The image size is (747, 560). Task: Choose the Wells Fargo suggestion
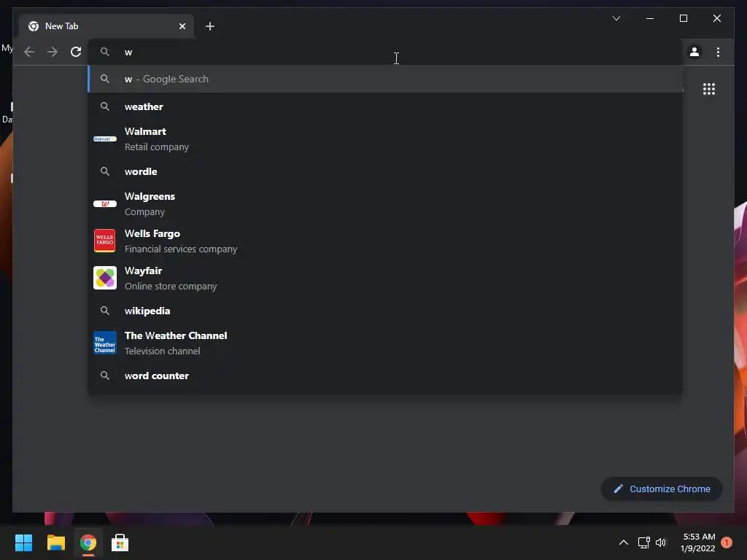tap(385, 241)
